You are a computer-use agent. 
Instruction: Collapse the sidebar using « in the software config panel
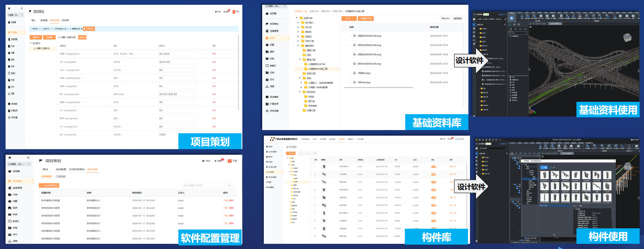point(28,158)
